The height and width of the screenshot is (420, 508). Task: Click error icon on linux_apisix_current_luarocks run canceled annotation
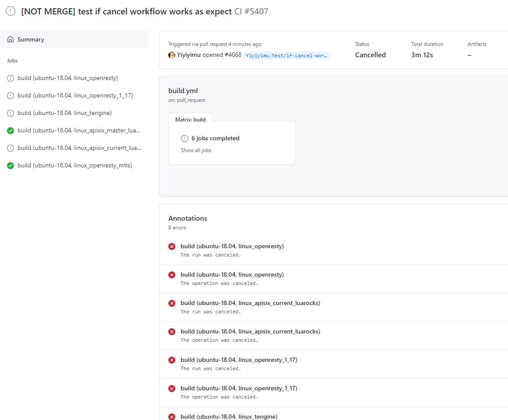coord(172,303)
